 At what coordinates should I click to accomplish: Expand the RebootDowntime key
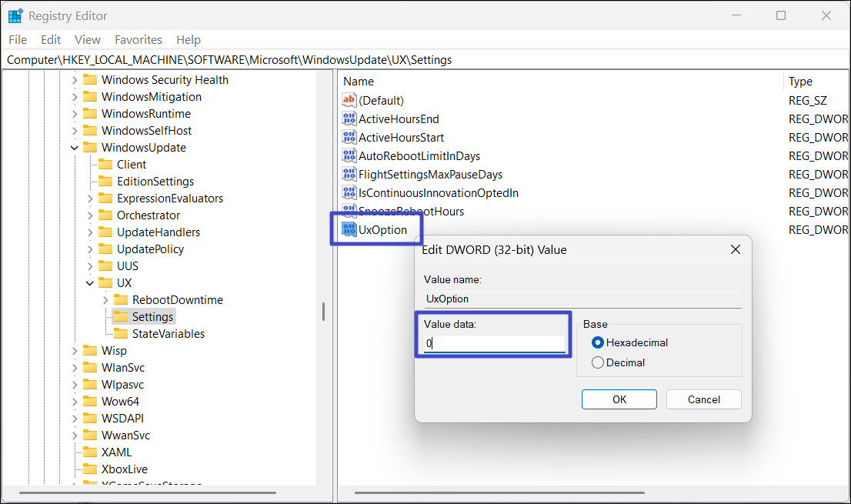(x=105, y=299)
